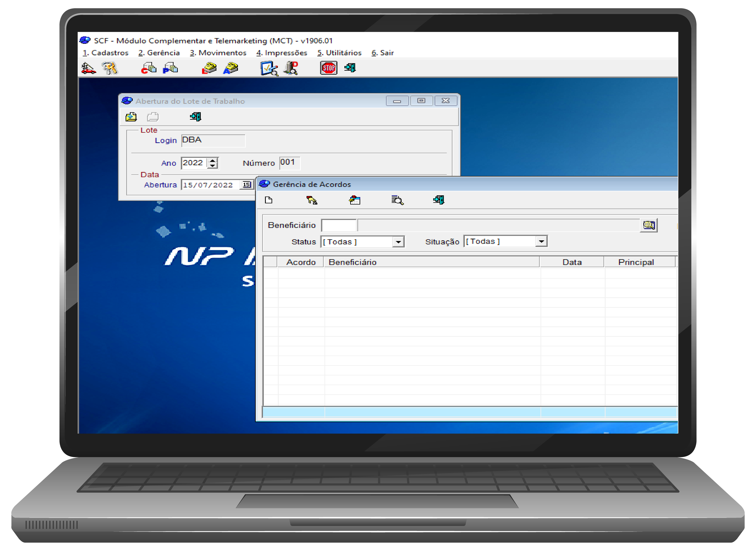Click the Gerência de Acordos window icon
756x551 pixels.
[x=264, y=184]
